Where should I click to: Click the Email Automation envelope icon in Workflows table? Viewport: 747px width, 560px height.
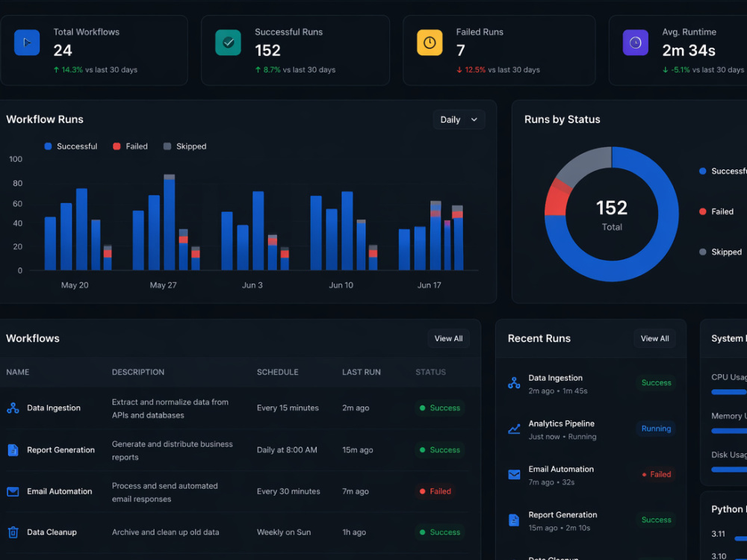(x=13, y=491)
